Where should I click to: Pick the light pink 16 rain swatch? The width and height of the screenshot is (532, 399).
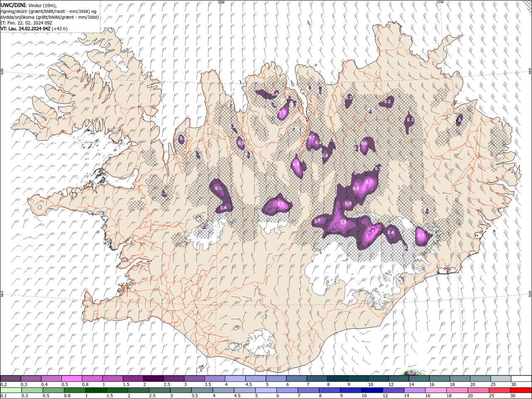pos(436,390)
